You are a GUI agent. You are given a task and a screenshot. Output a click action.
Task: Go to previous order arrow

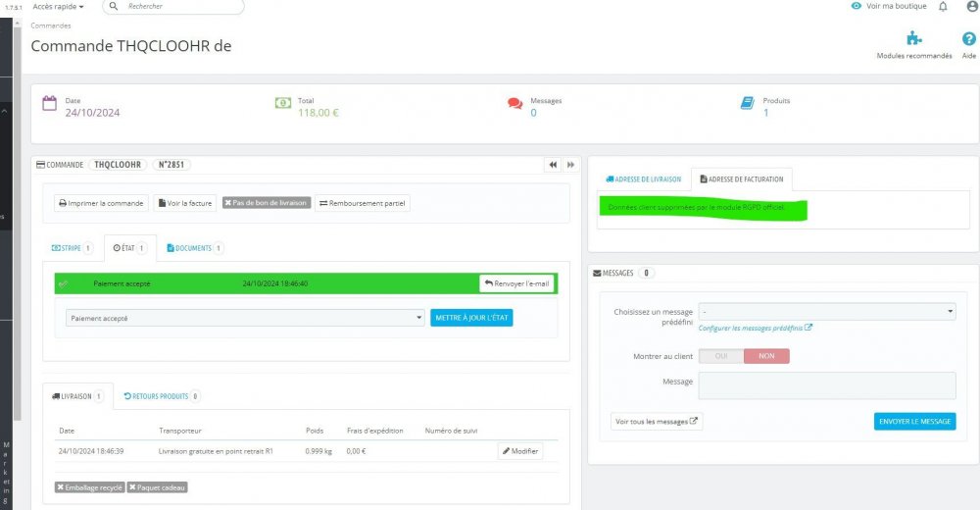tap(553, 165)
